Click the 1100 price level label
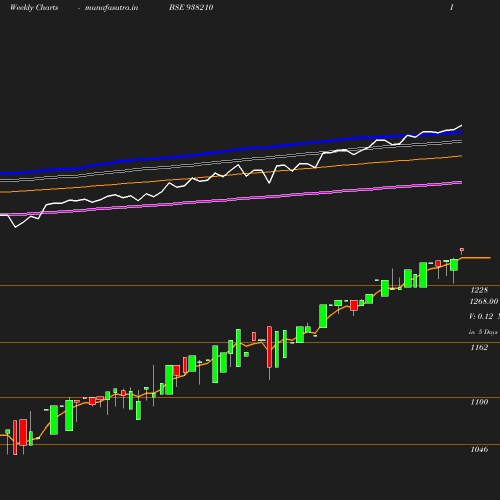Screen dimensions: 500x500 point(479,402)
